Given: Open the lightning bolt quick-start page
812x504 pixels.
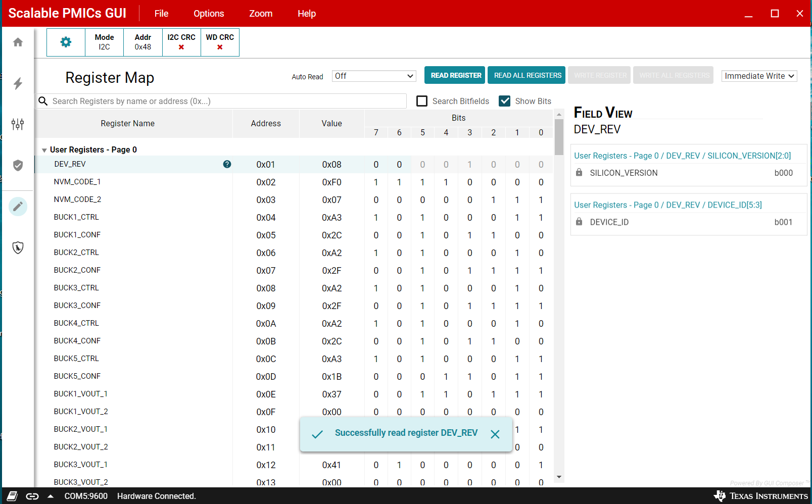Looking at the screenshot, I should [x=18, y=83].
